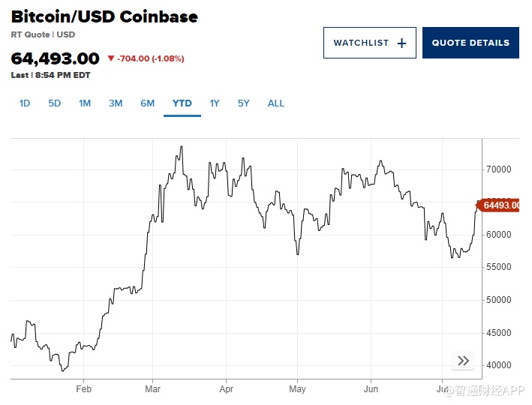Show the 3M chart view
Image resolution: width=532 pixels, height=405 pixels.
click(x=116, y=103)
